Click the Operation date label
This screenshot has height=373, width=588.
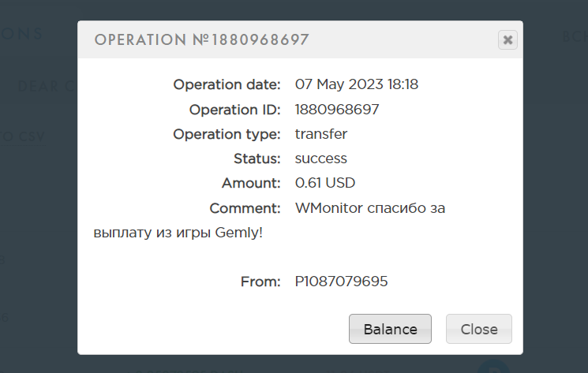(227, 84)
